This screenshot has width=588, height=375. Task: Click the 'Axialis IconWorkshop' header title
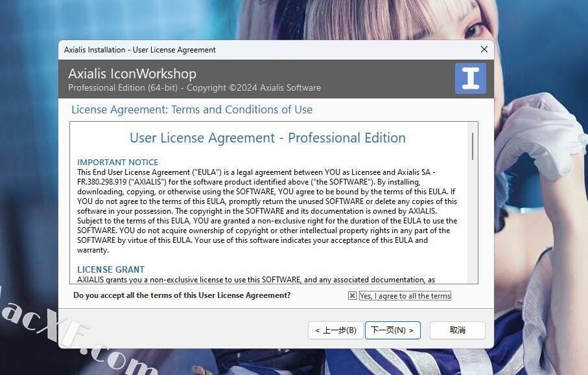click(x=132, y=73)
